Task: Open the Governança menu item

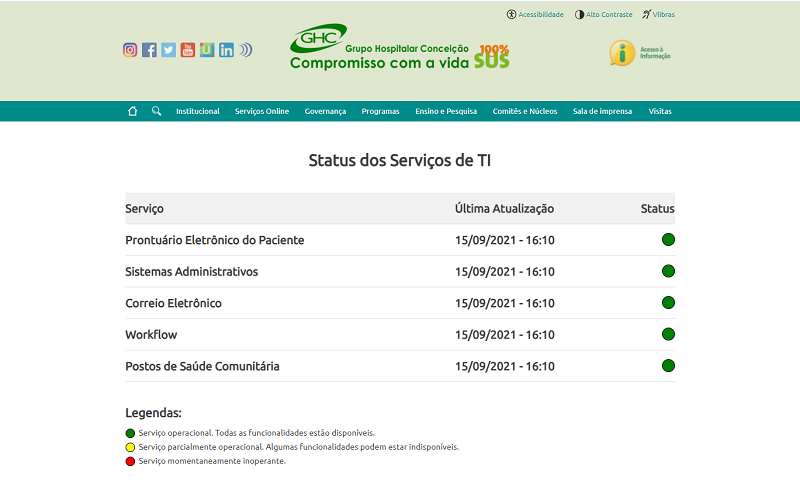Action: 325,111
